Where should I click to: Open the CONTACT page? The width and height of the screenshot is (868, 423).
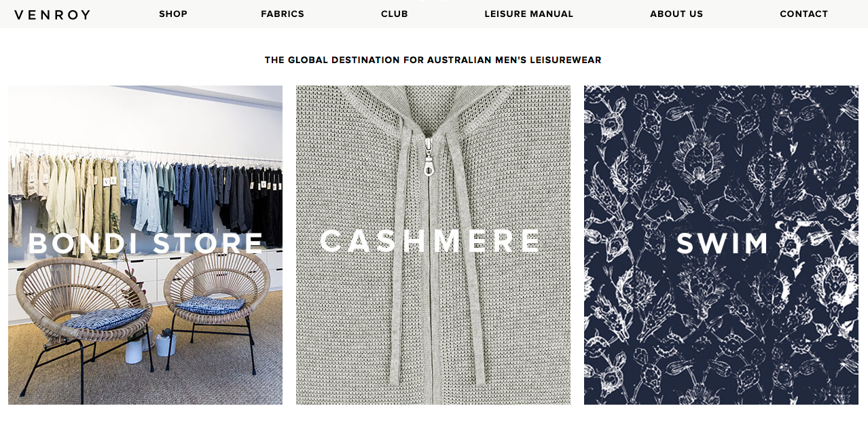pyautogui.click(x=804, y=14)
